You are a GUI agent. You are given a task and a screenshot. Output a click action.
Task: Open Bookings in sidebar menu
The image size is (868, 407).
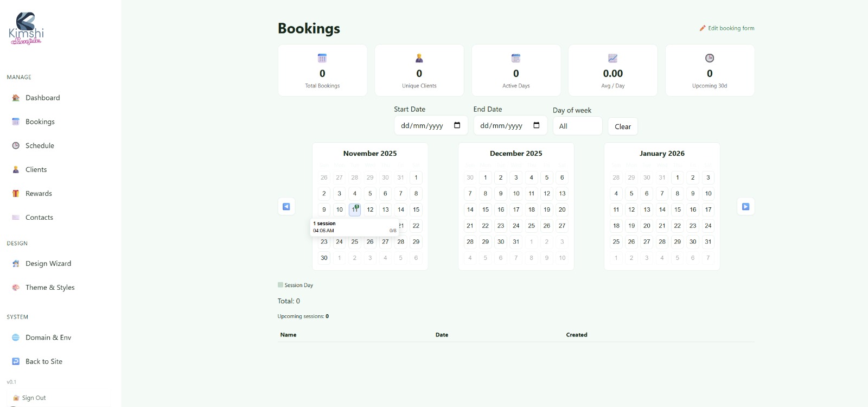pyautogui.click(x=40, y=122)
